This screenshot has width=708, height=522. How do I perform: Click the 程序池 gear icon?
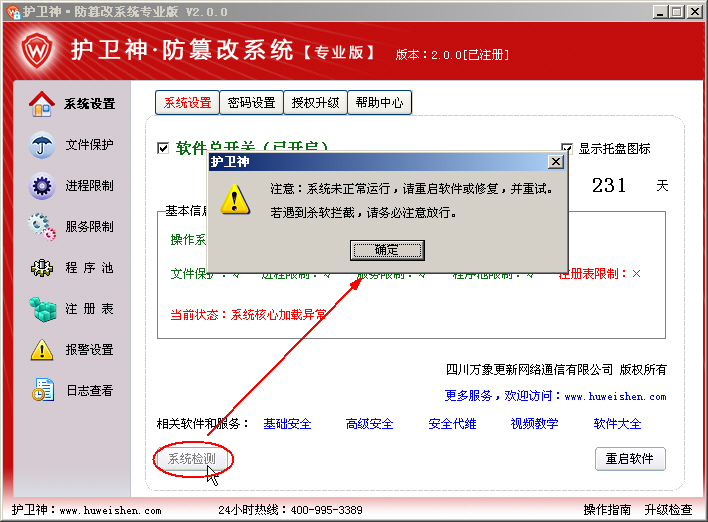[x=42, y=268]
